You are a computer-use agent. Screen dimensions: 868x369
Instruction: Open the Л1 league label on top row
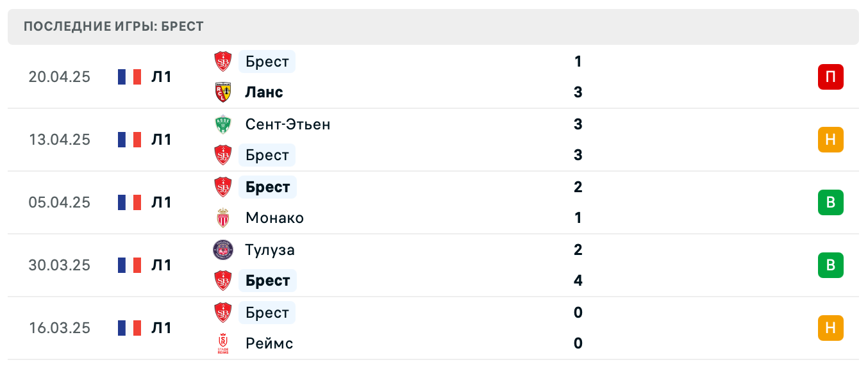162,76
